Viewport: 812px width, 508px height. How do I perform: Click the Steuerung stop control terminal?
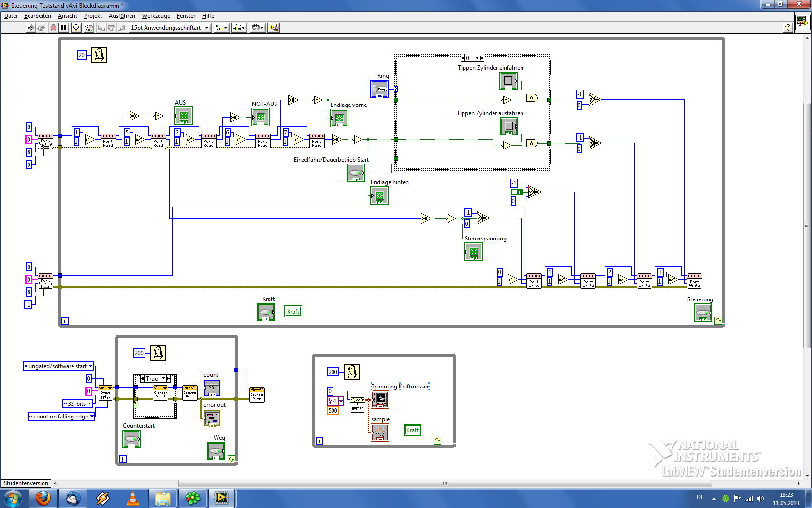point(703,313)
